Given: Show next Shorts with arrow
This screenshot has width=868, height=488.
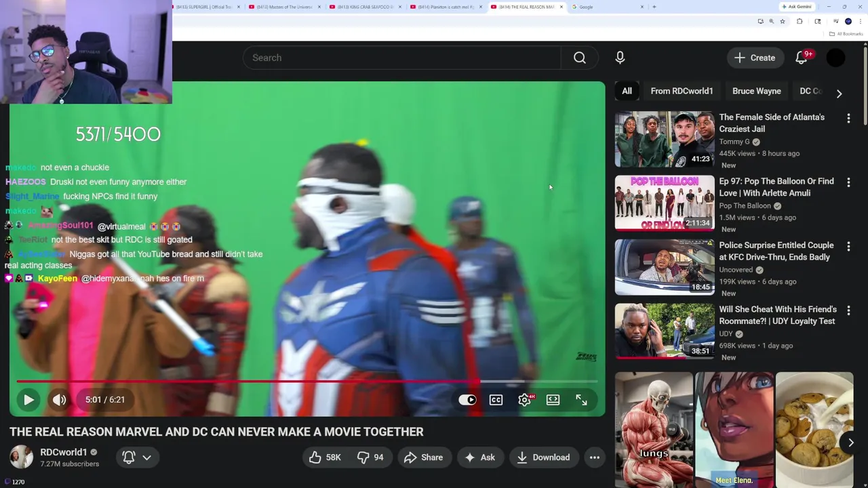Looking at the screenshot, I should coord(850,443).
